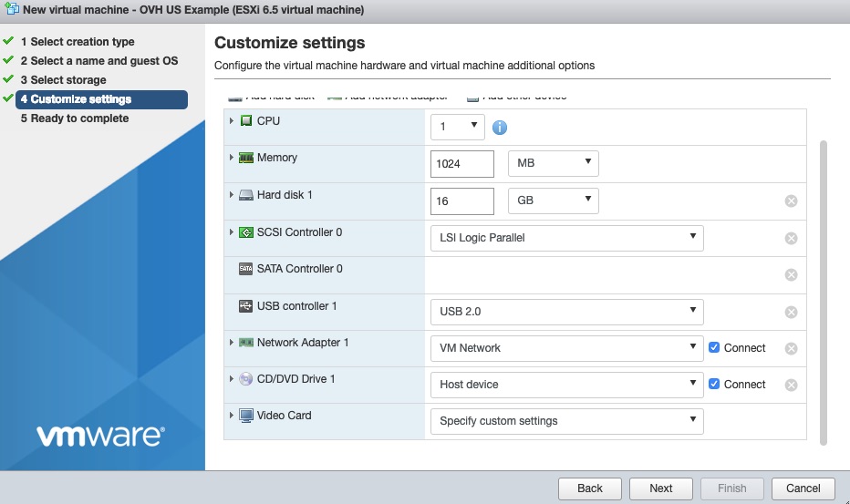Click the Back button

click(x=590, y=488)
